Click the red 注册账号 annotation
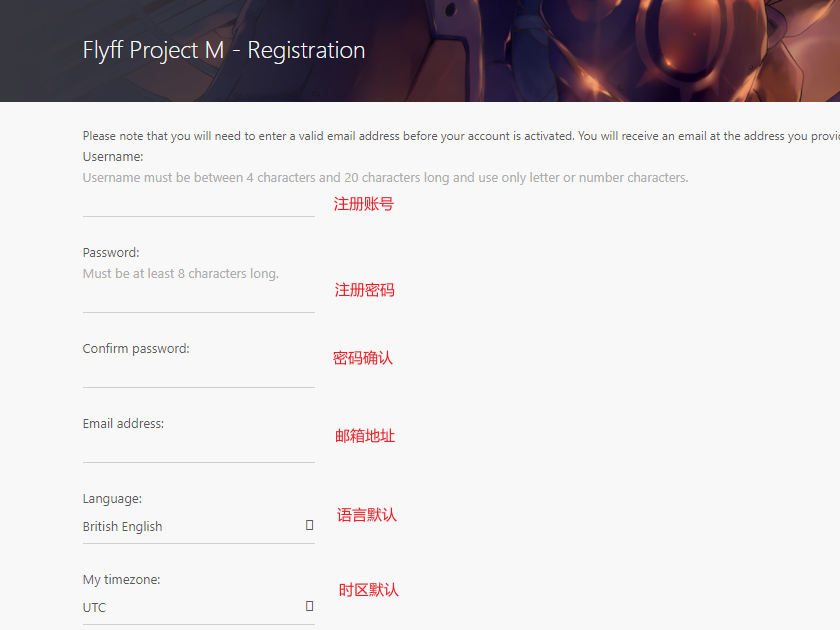Viewport: 840px width, 630px height. click(x=363, y=204)
